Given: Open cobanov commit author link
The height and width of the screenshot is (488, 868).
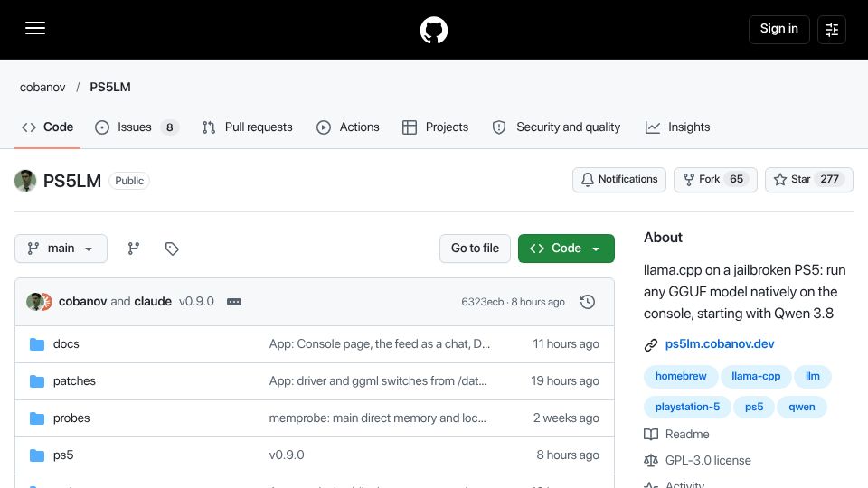Looking at the screenshot, I should [x=82, y=302].
